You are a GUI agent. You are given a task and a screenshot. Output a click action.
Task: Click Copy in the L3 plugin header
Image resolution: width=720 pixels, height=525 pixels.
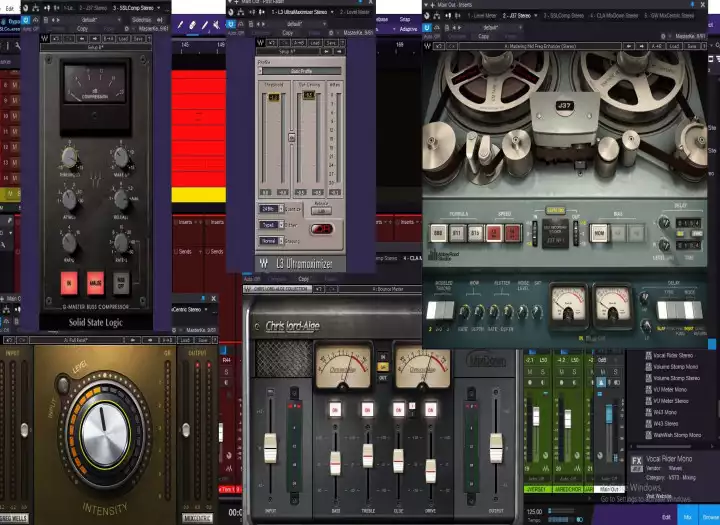point(287,33)
